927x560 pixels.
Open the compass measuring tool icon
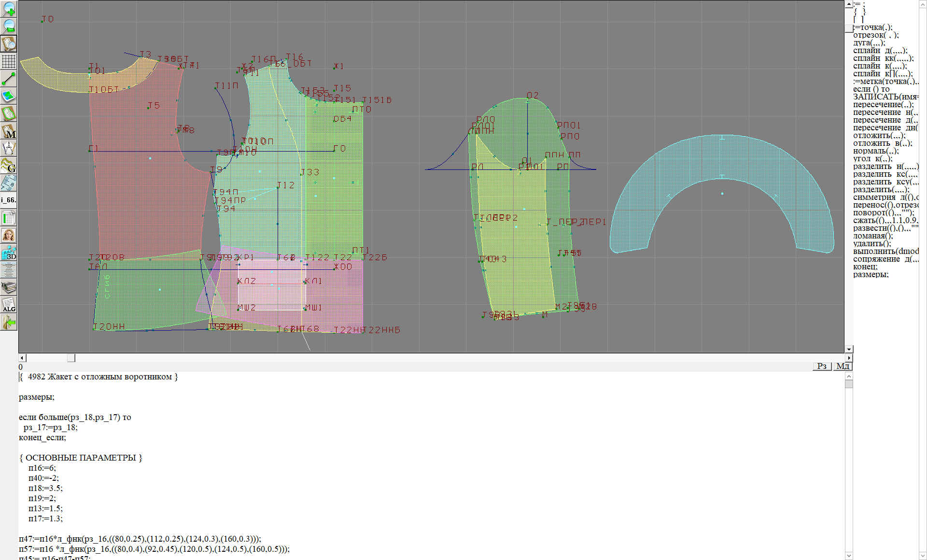tap(9, 148)
